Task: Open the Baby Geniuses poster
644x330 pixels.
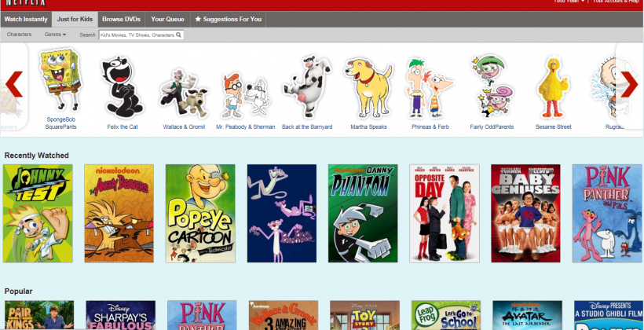Action: (525, 213)
